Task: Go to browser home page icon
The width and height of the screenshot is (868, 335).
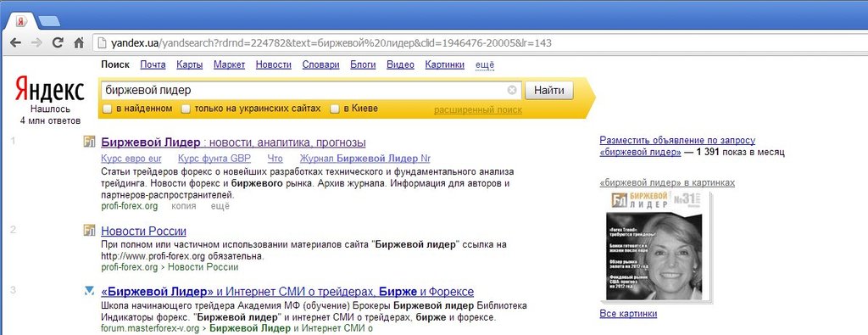Action: coord(79,42)
